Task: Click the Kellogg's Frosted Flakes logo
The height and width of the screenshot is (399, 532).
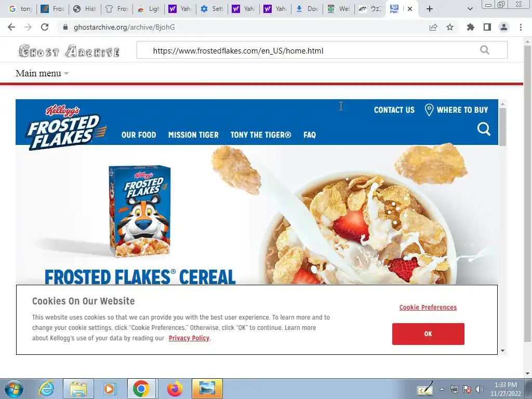Action: (x=66, y=128)
